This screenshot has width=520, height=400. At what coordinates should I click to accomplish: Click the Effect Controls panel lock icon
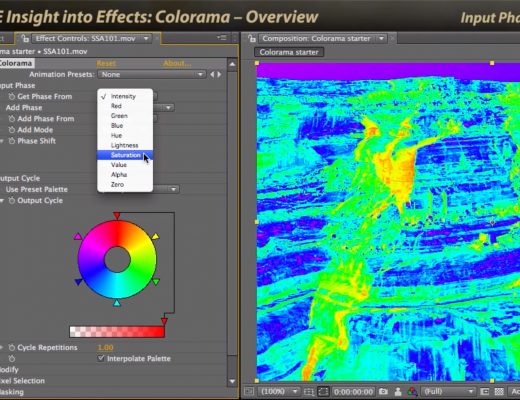click(25, 39)
